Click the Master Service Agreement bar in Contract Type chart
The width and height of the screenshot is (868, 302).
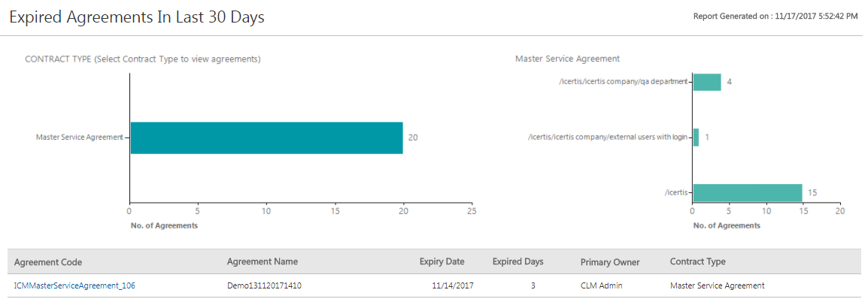coord(266,137)
